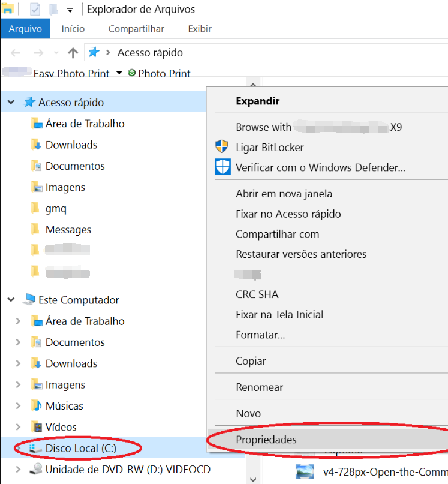The width and height of the screenshot is (448, 484).
Task: Click the Windows Defender shield icon
Action: (223, 167)
